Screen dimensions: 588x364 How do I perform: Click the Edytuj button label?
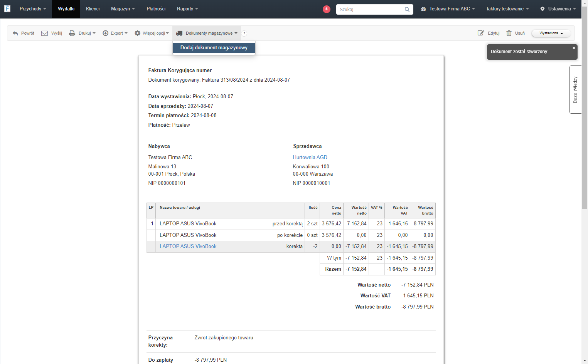click(x=494, y=33)
